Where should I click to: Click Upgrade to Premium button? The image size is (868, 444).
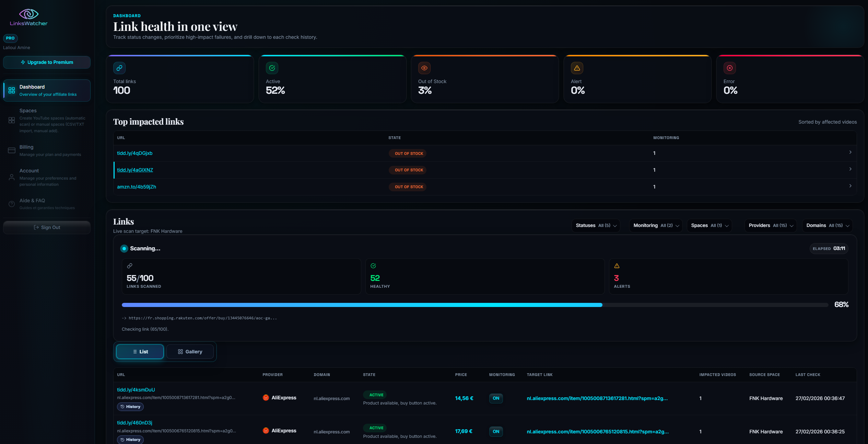pyautogui.click(x=47, y=62)
